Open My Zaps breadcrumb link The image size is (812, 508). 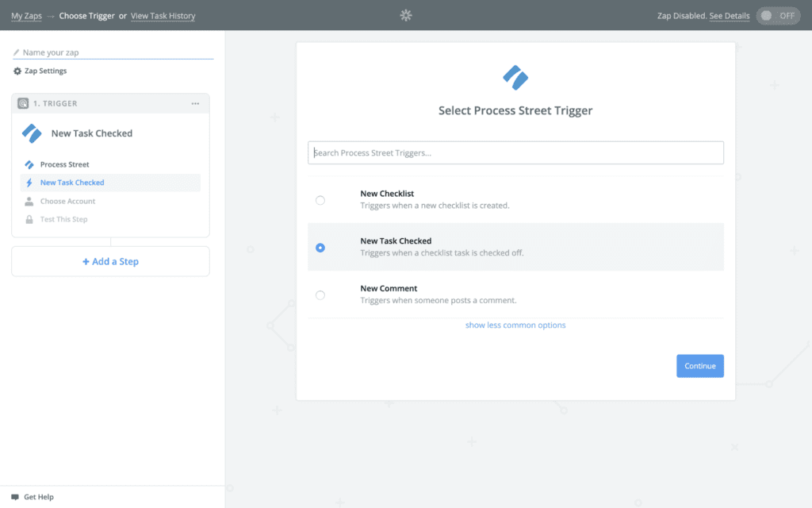coord(26,16)
